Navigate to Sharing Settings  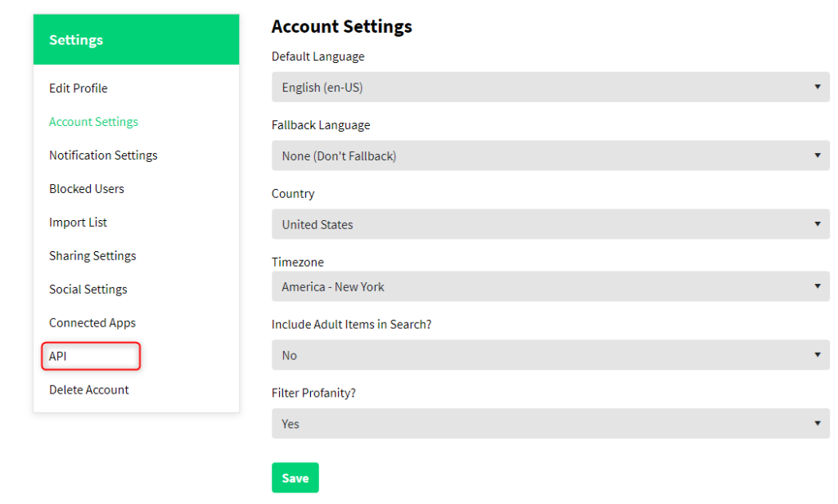point(92,256)
